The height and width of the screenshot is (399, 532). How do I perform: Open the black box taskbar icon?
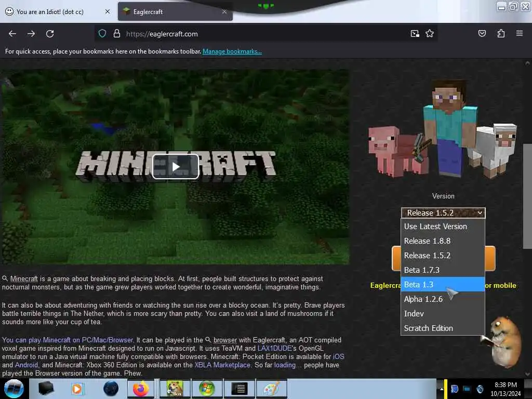[x=46, y=389]
